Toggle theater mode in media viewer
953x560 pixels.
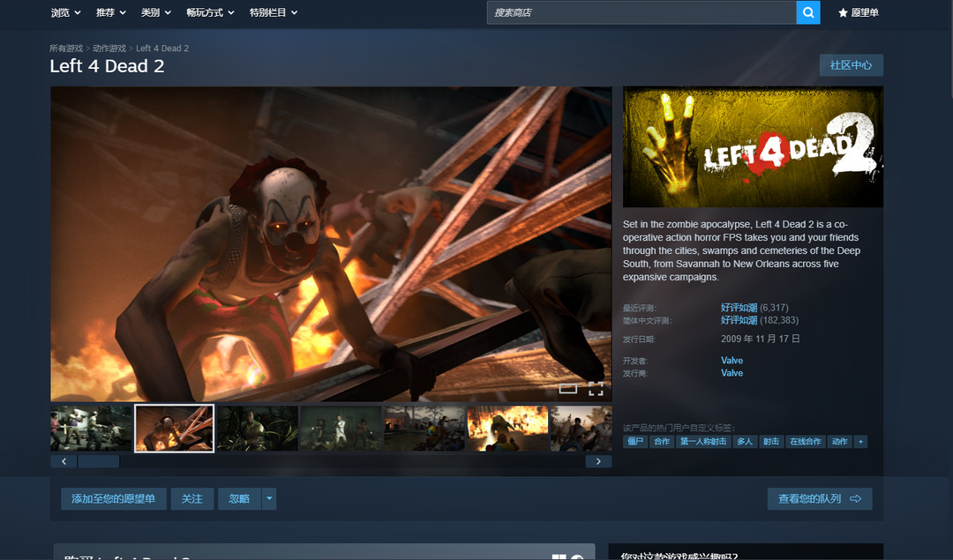tap(567, 388)
